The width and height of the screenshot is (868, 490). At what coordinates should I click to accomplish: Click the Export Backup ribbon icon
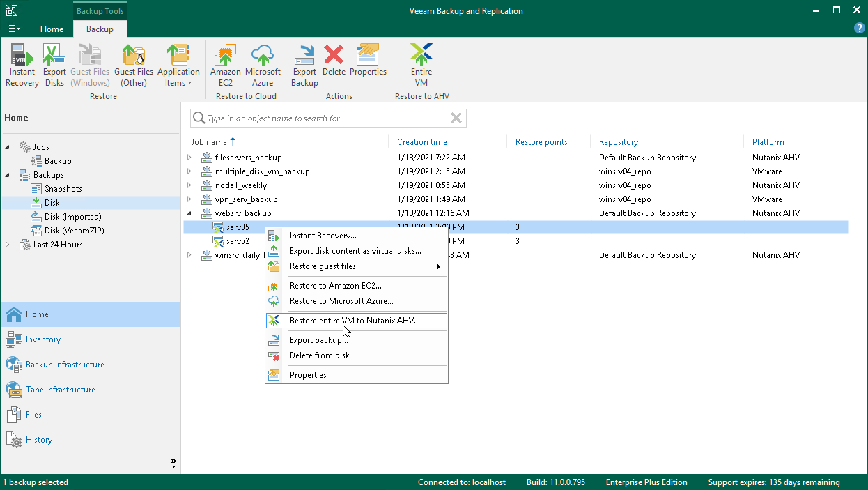tap(304, 65)
